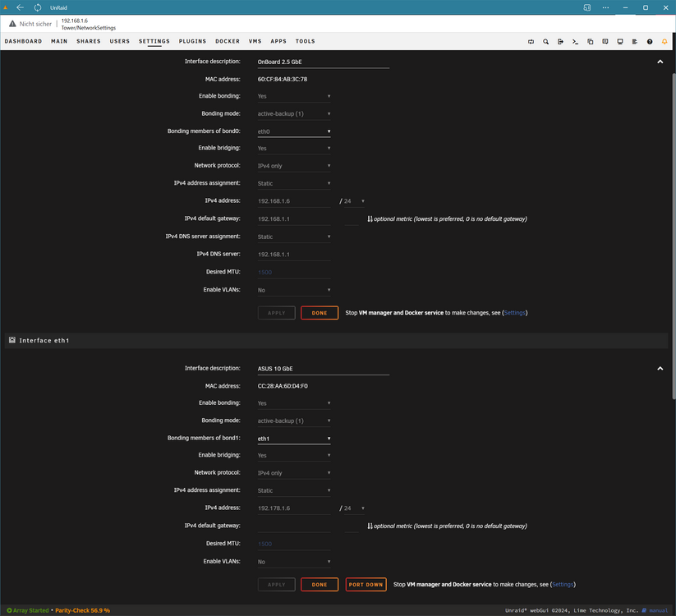Screen dimensions: 676x616
Task: Open the Shares menu tab
Action: coord(89,41)
